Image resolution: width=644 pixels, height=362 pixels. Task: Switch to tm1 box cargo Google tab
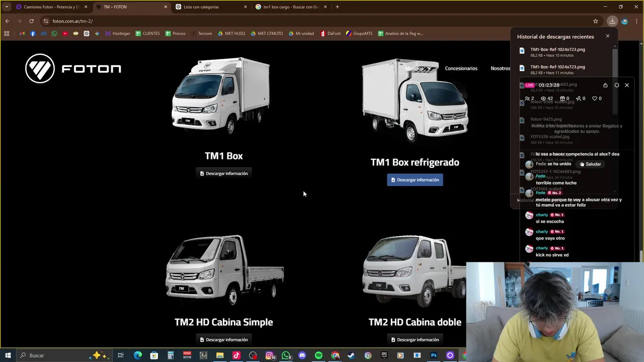coord(290,7)
